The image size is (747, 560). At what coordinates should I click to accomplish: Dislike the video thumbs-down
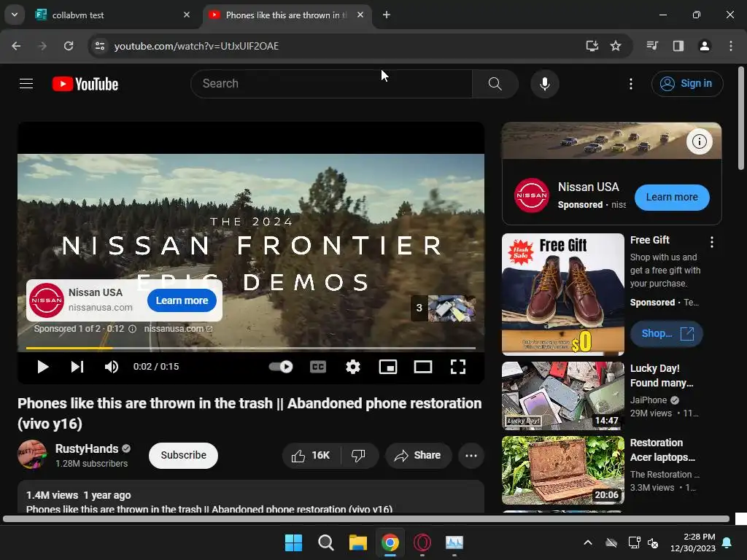[x=359, y=456]
